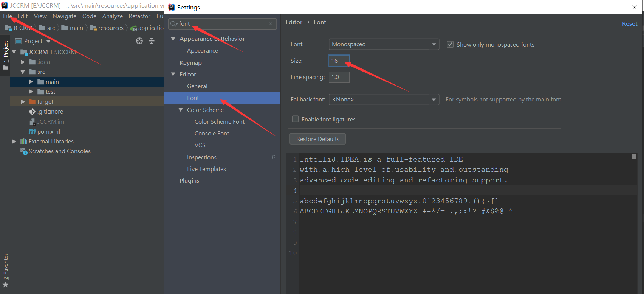Click the Restore Defaults button
This screenshot has width=644, height=294.
(317, 139)
